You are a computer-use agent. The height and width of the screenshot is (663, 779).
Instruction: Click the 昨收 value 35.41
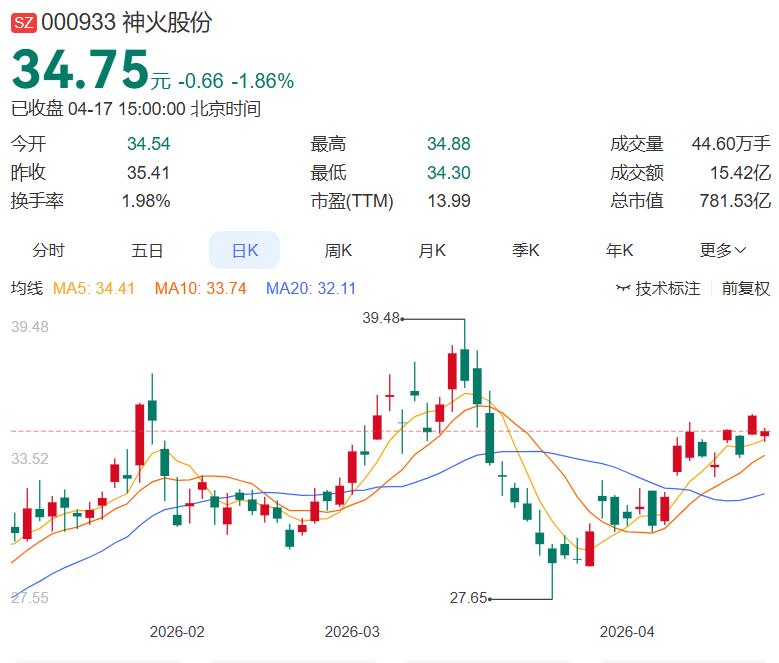pos(149,173)
